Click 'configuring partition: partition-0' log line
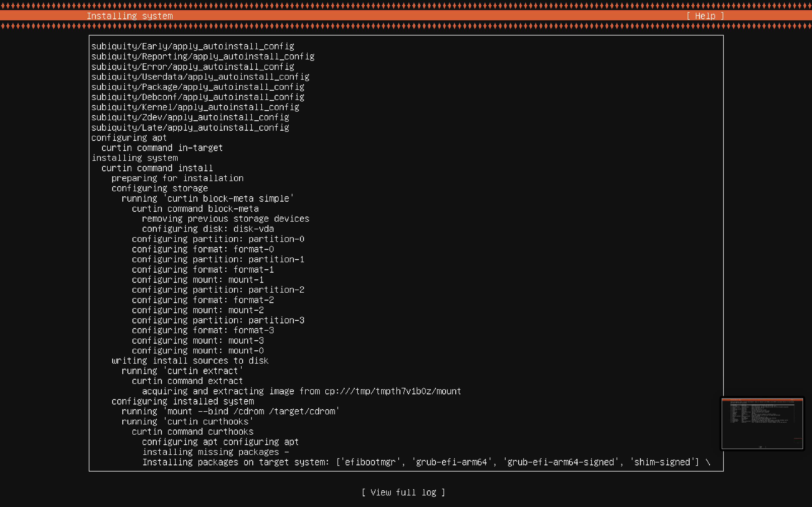This screenshot has width=812, height=507. (x=218, y=239)
